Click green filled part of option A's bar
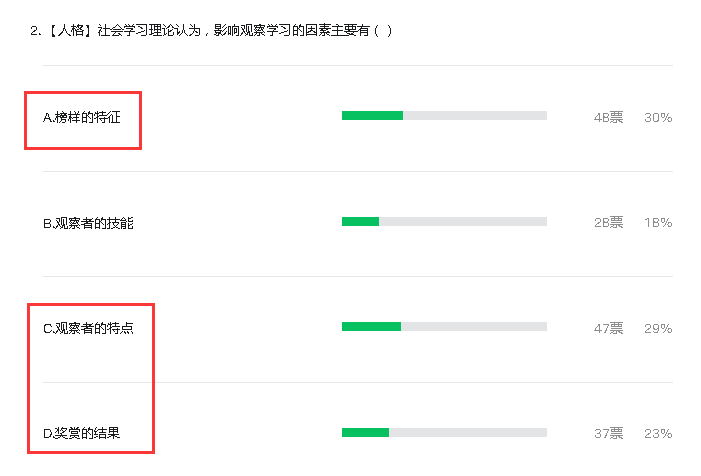701x476 pixels. click(x=372, y=116)
